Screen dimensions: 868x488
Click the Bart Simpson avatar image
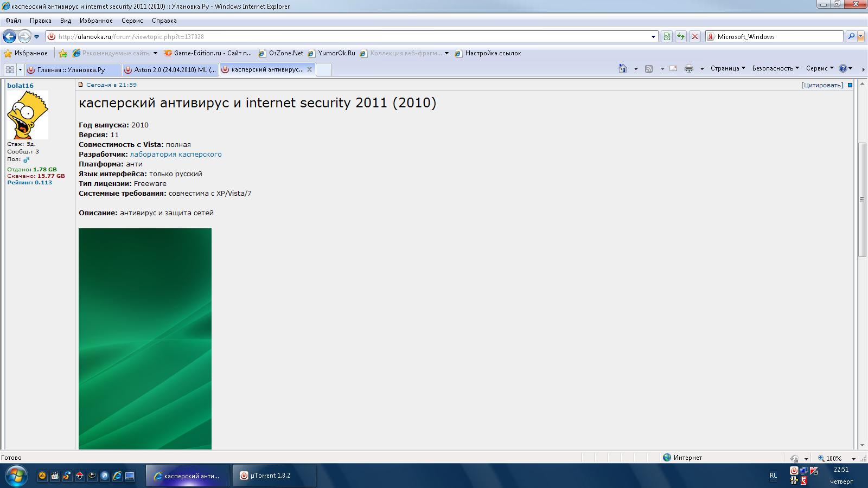point(28,115)
